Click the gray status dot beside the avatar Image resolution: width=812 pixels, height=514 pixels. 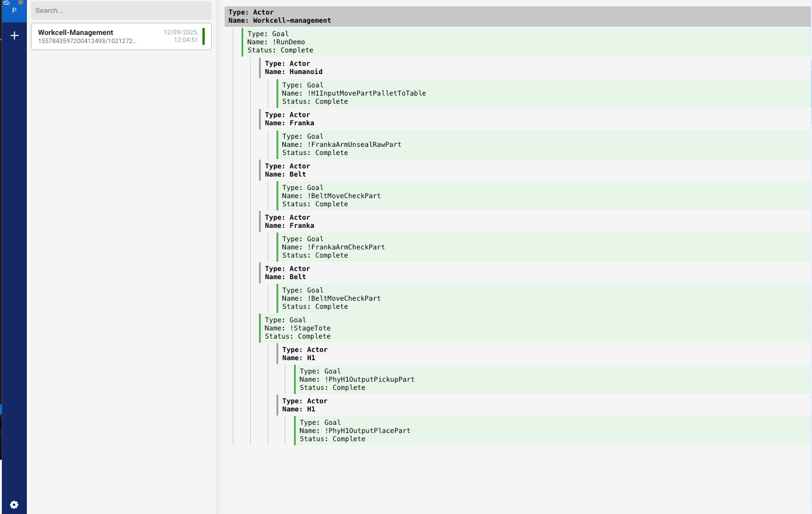tap(22, 3)
